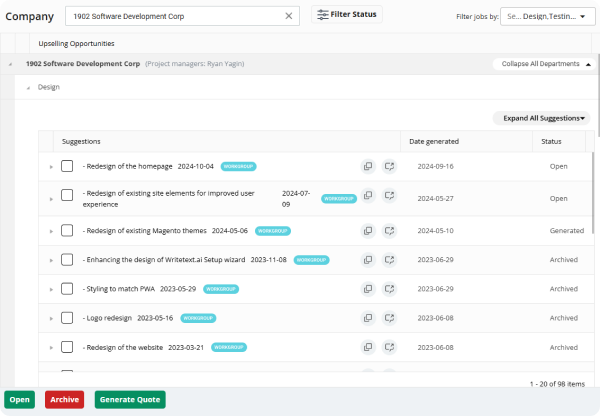Click share icon for Styling to match PWA
600x416 pixels.
(389, 289)
